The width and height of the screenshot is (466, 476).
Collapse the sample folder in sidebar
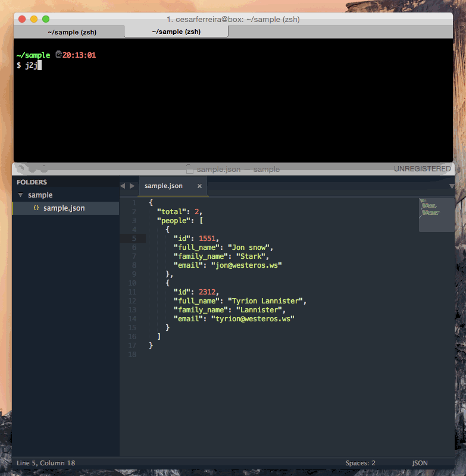coord(21,195)
